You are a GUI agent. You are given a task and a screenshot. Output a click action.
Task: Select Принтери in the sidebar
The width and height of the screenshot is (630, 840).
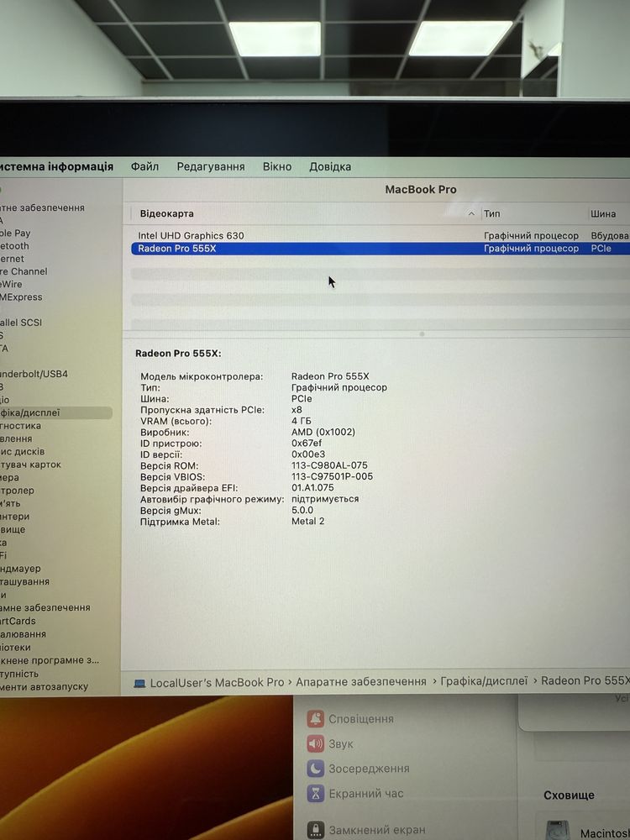(14, 517)
